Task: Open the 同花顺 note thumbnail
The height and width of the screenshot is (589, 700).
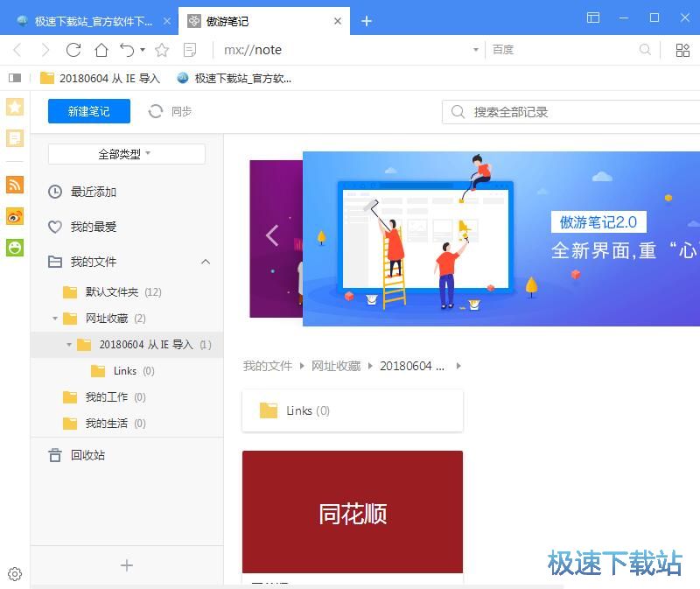Action: coord(353,512)
